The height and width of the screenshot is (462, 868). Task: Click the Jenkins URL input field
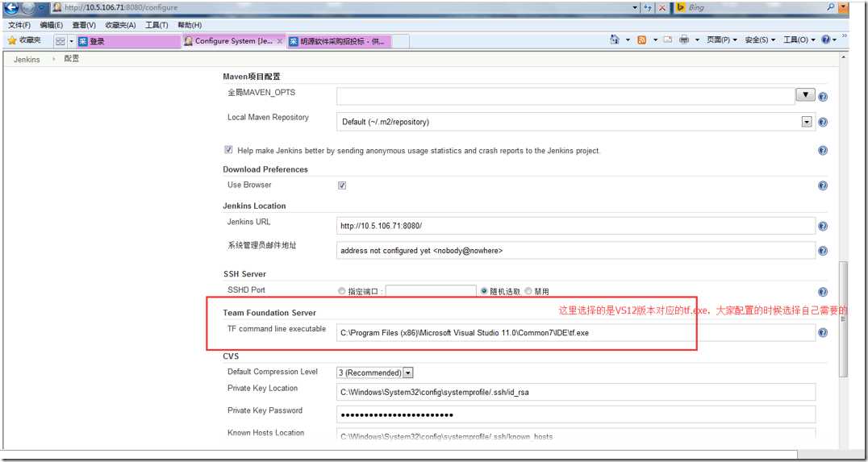point(576,226)
